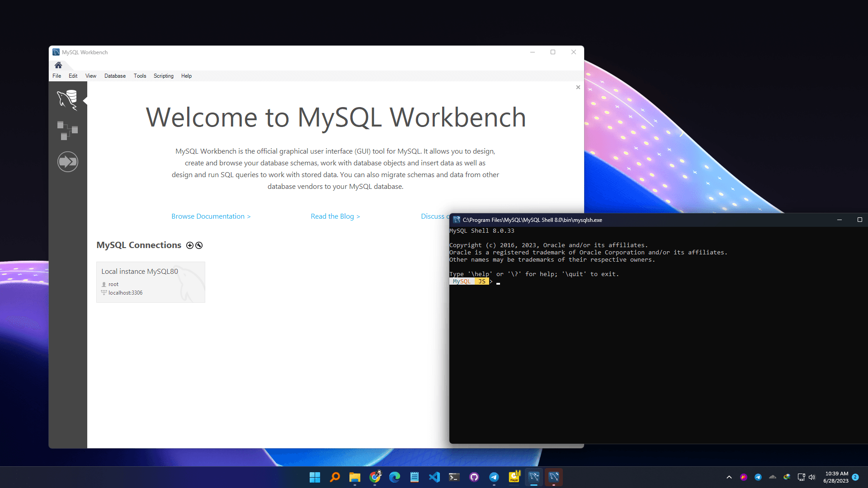Viewport: 868px width, 488px height.
Task: Open the Player app from the taskbar
Action: [x=514, y=477]
